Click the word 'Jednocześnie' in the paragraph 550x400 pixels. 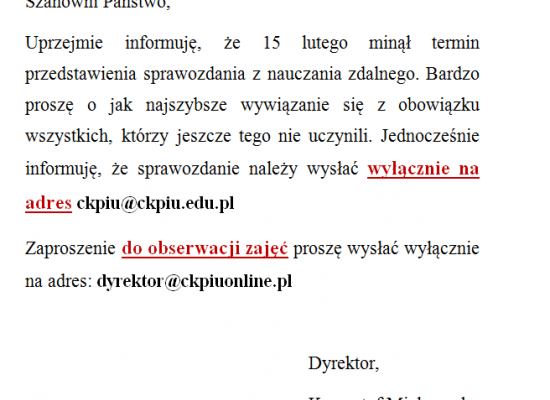coord(430,136)
